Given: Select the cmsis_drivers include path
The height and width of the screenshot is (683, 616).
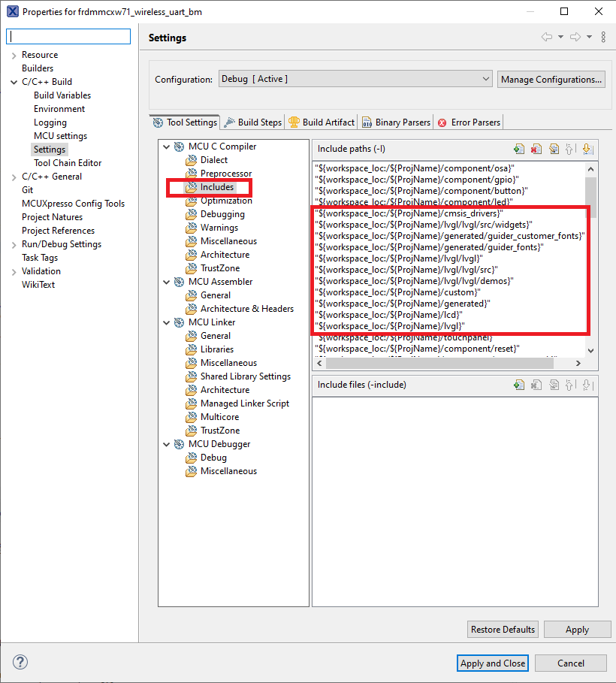Looking at the screenshot, I should click(x=409, y=213).
